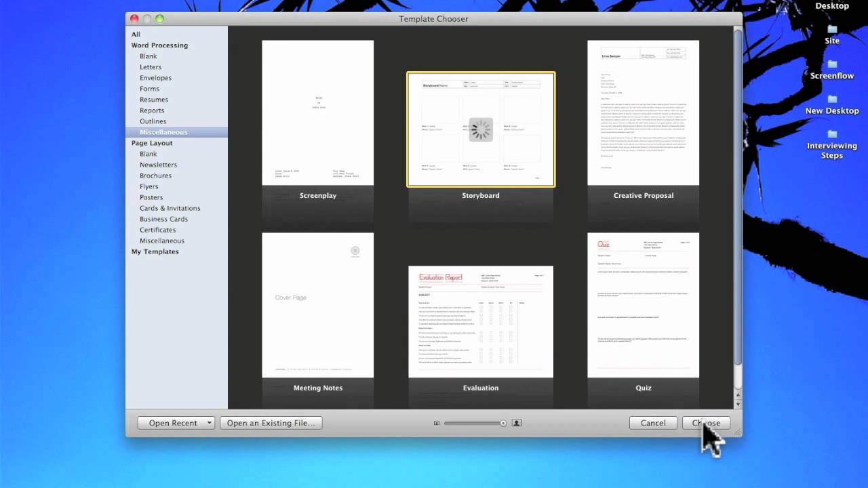Pick the Evaluation template thumbnail
The width and height of the screenshot is (868, 488).
click(x=481, y=321)
